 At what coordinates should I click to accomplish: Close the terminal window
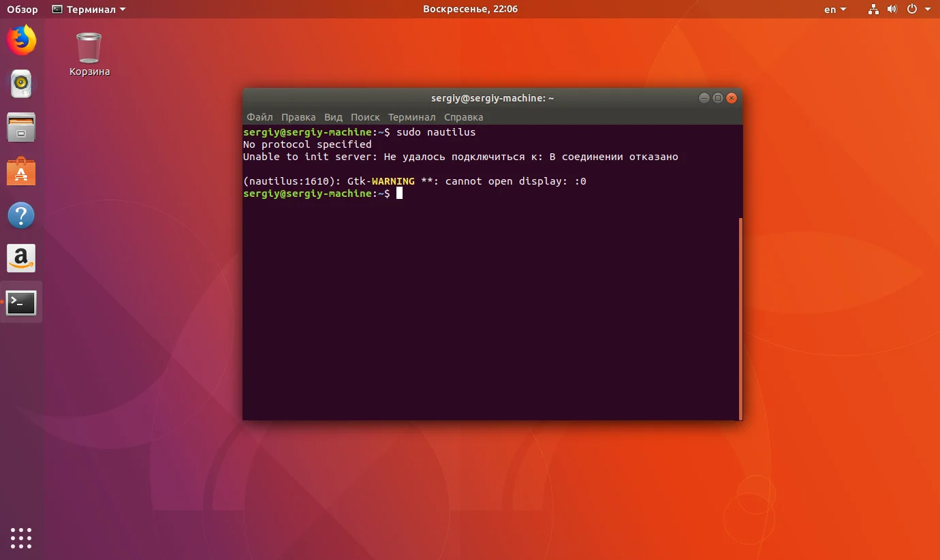tap(732, 98)
